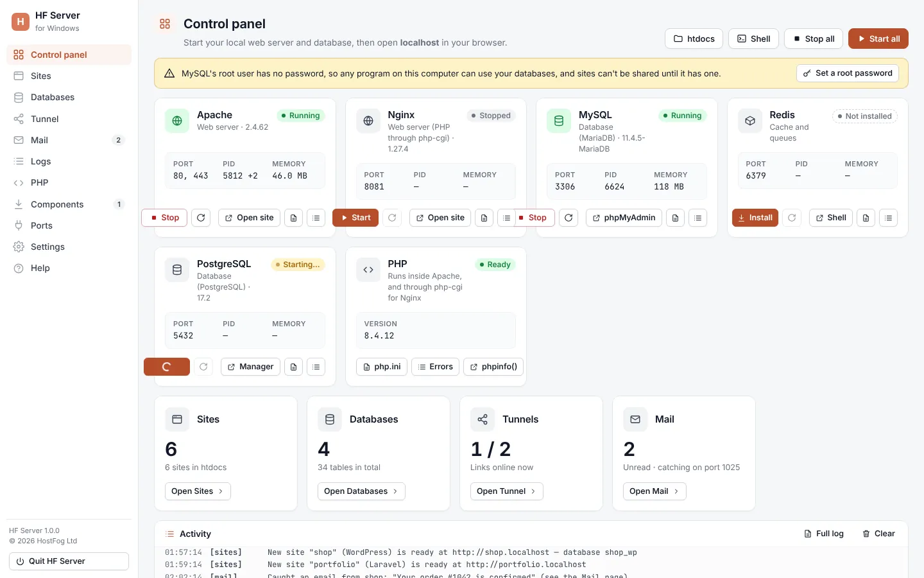924x578 pixels.
Task: Click the HF Server logo in the sidebar
Action: (x=21, y=21)
